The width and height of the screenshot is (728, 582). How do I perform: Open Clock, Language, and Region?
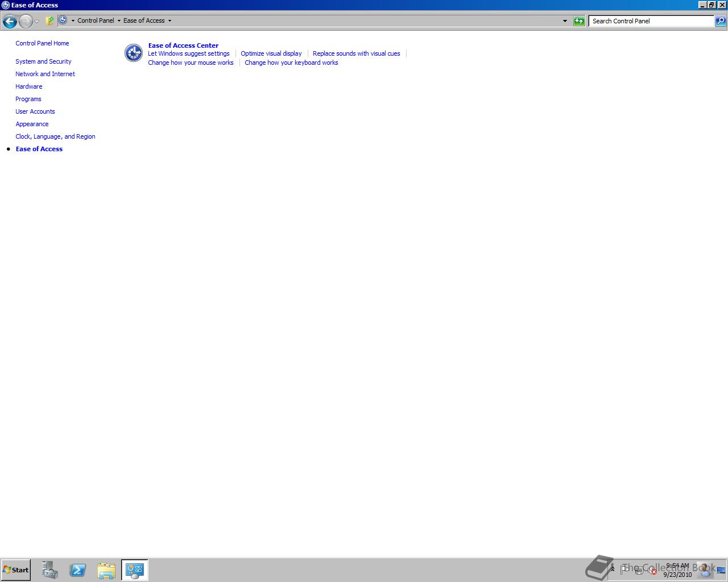pyautogui.click(x=55, y=136)
